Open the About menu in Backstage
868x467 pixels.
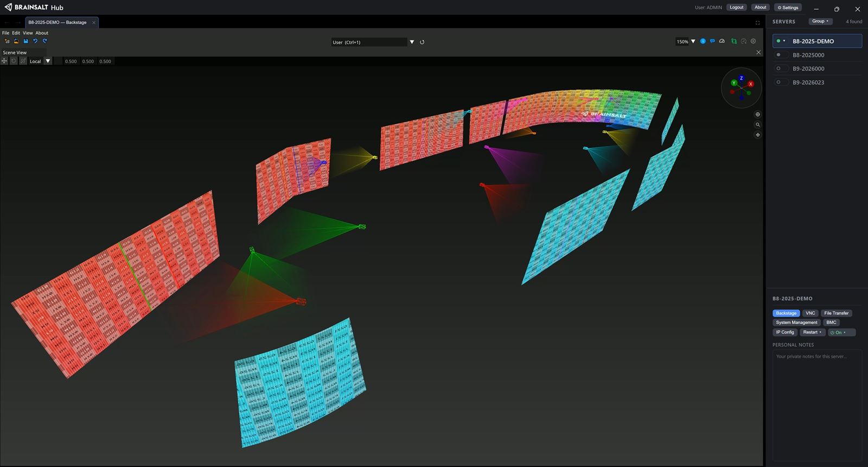pyautogui.click(x=42, y=33)
